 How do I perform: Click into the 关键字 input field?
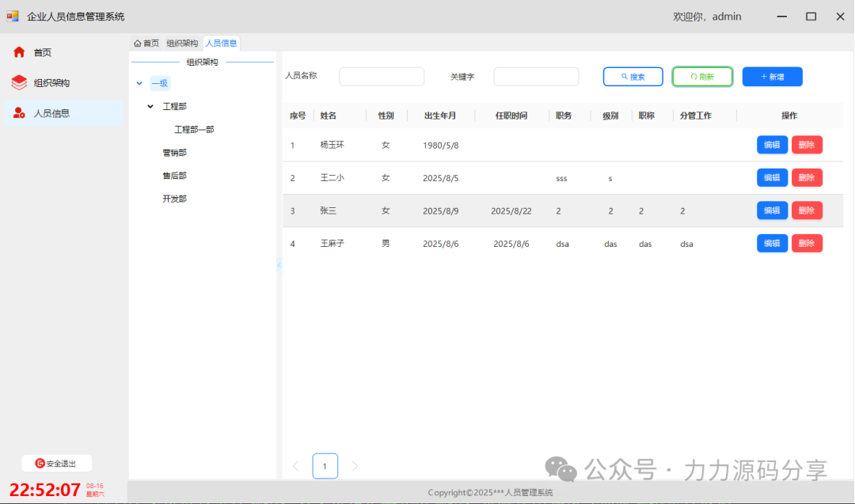pyautogui.click(x=536, y=77)
